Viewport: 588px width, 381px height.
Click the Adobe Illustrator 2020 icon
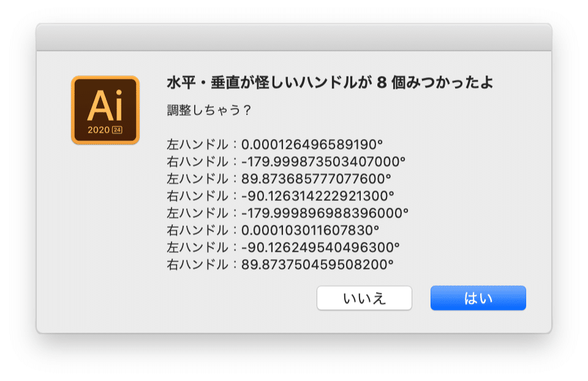pos(105,110)
